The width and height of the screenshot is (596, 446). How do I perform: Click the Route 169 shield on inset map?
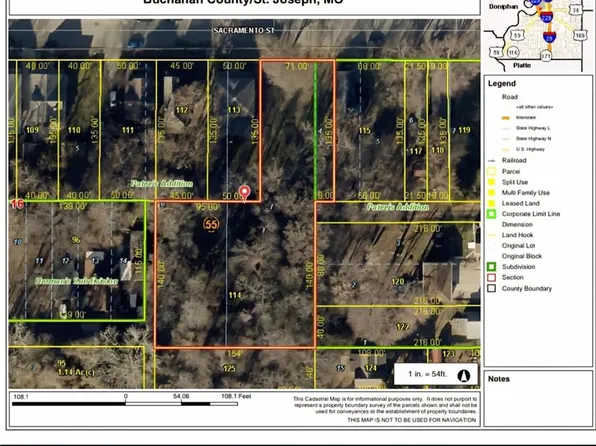(x=580, y=35)
